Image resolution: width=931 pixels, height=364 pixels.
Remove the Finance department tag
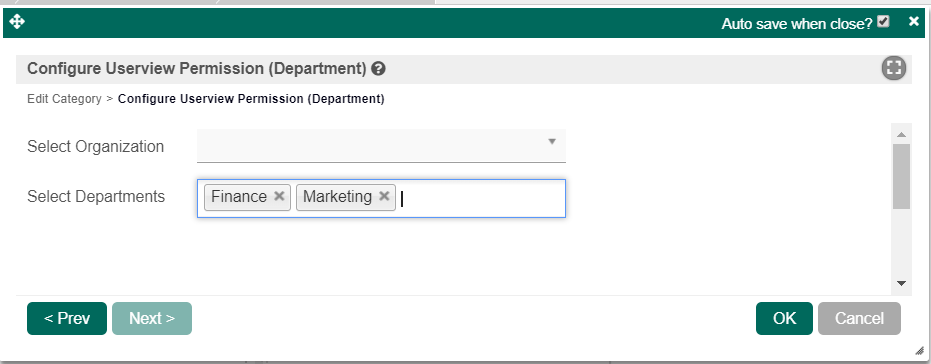(279, 196)
